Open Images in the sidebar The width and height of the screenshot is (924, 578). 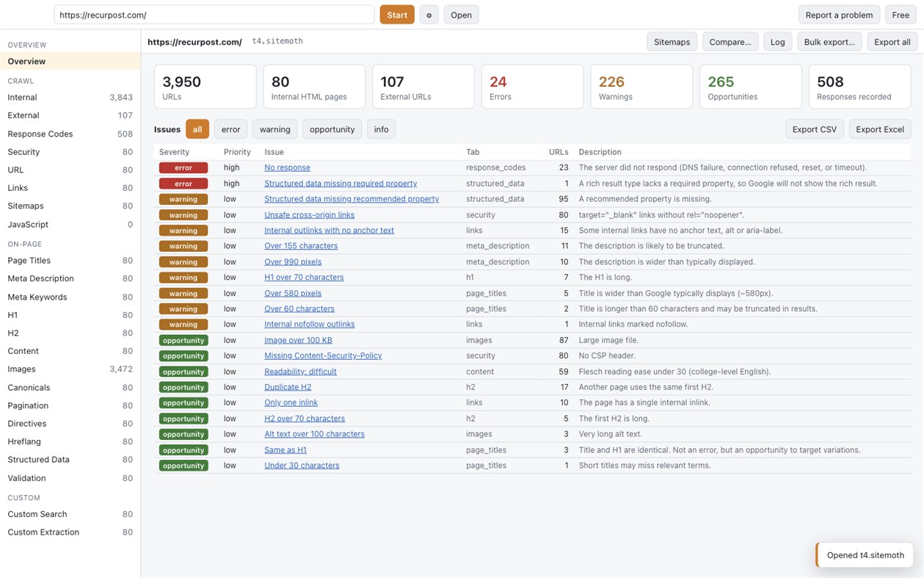tap(70, 369)
